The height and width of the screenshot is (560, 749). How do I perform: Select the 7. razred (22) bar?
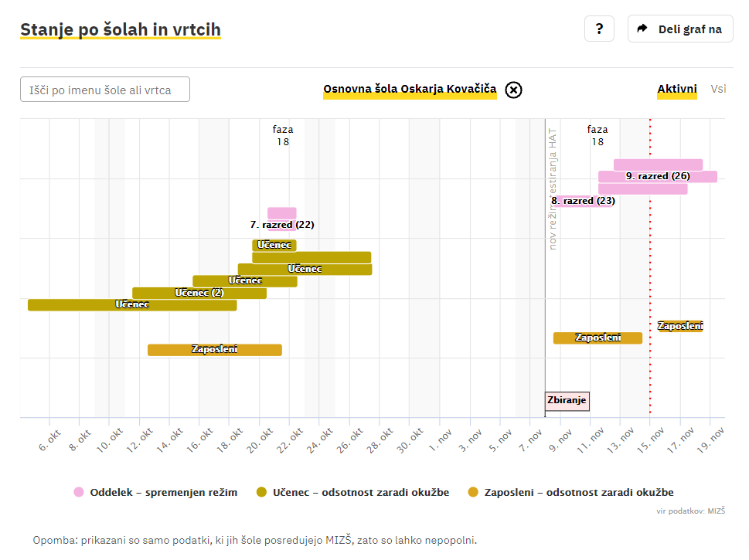point(281,213)
